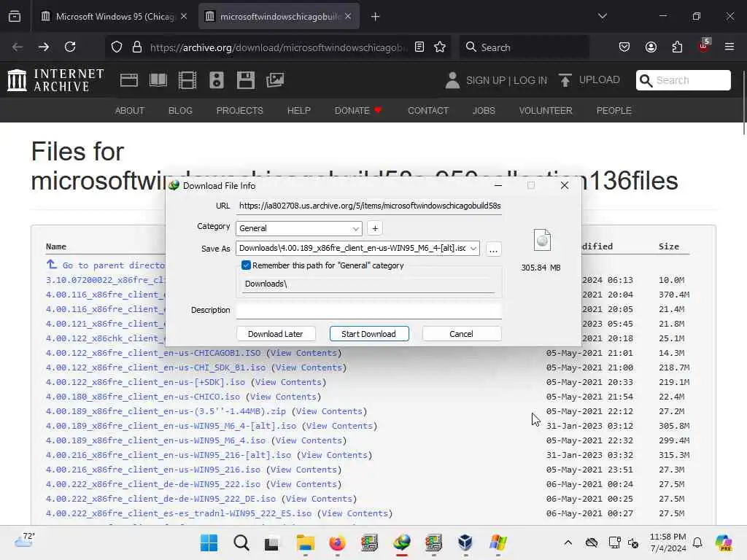Open a new browser tab
This screenshot has width=747, height=560.
[x=376, y=17]
